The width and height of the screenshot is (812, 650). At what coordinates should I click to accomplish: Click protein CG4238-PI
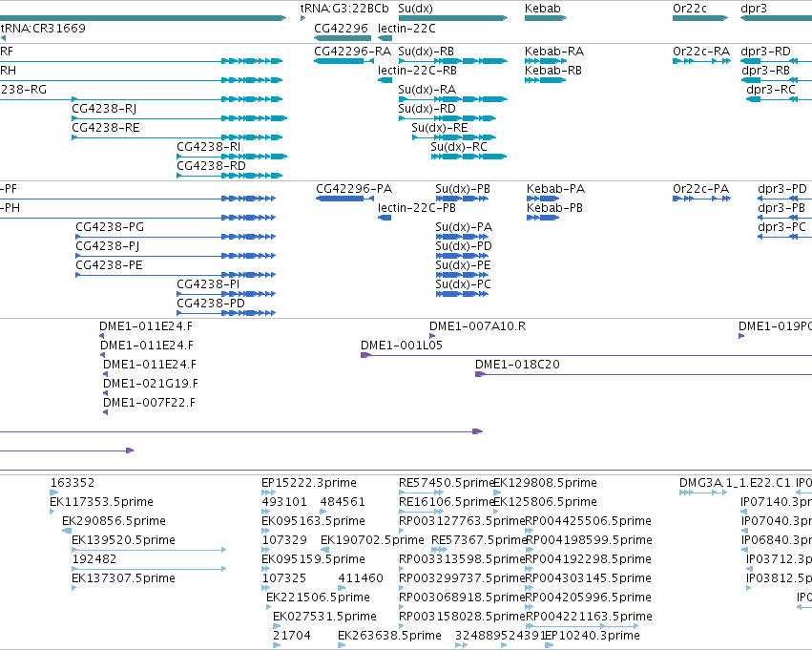pyautogui.click(x=208, y=284)
